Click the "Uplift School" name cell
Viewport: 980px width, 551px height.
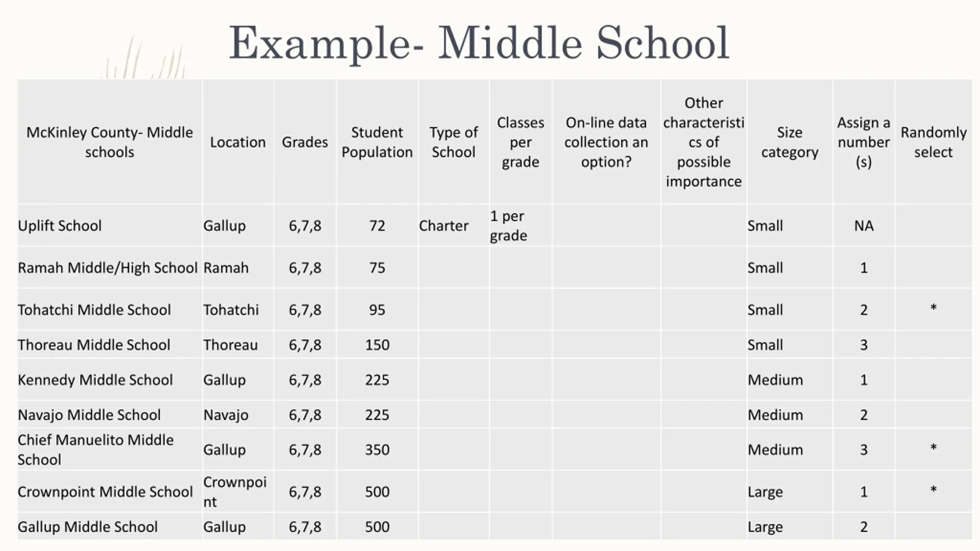tap(60, 226)
